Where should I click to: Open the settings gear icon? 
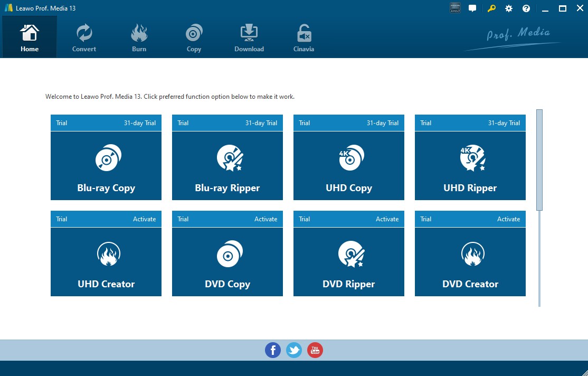pos(508,8)
